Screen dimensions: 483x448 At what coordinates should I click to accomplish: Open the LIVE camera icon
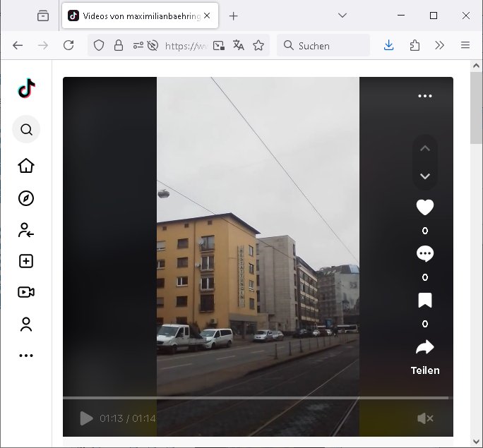click(x=26, y=292)
